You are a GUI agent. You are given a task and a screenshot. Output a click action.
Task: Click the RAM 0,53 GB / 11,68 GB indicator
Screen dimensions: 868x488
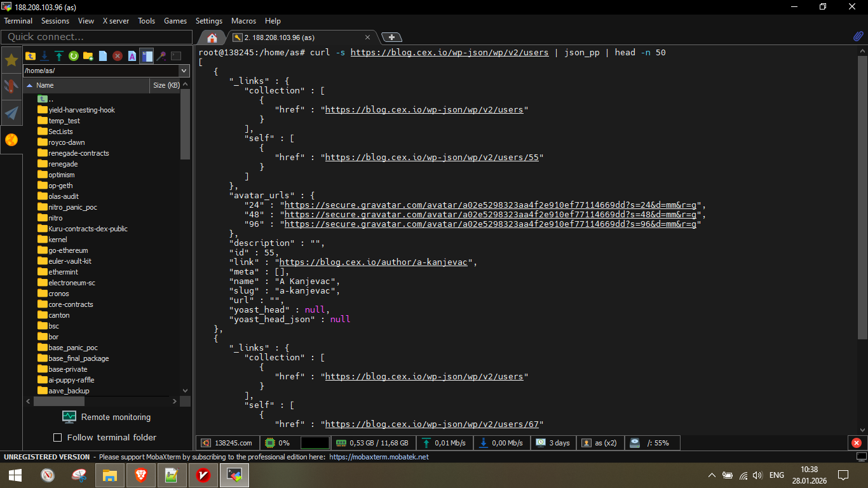pyautogui.click(x=372, y=443)
